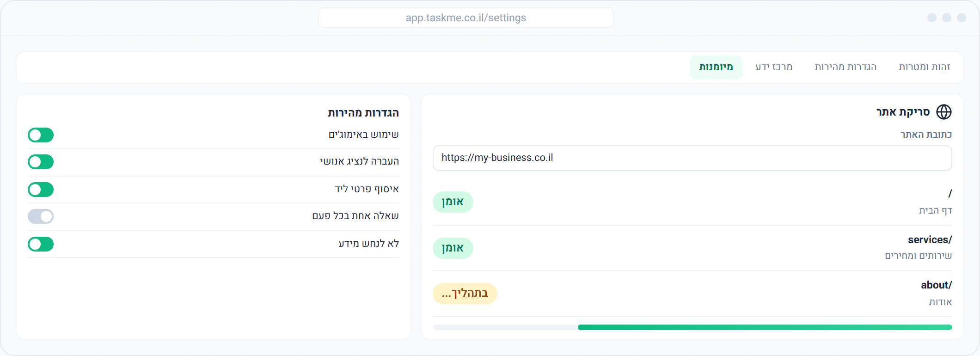Select the הגדרות מהירות tab
Screen dimensions: 980x356
(x=845, y=68)
